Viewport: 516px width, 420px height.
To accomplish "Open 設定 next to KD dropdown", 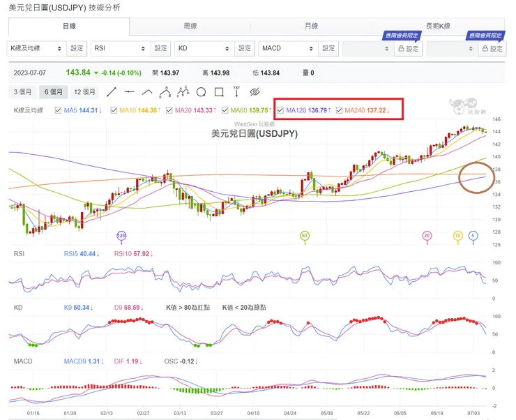I will 245,48.
